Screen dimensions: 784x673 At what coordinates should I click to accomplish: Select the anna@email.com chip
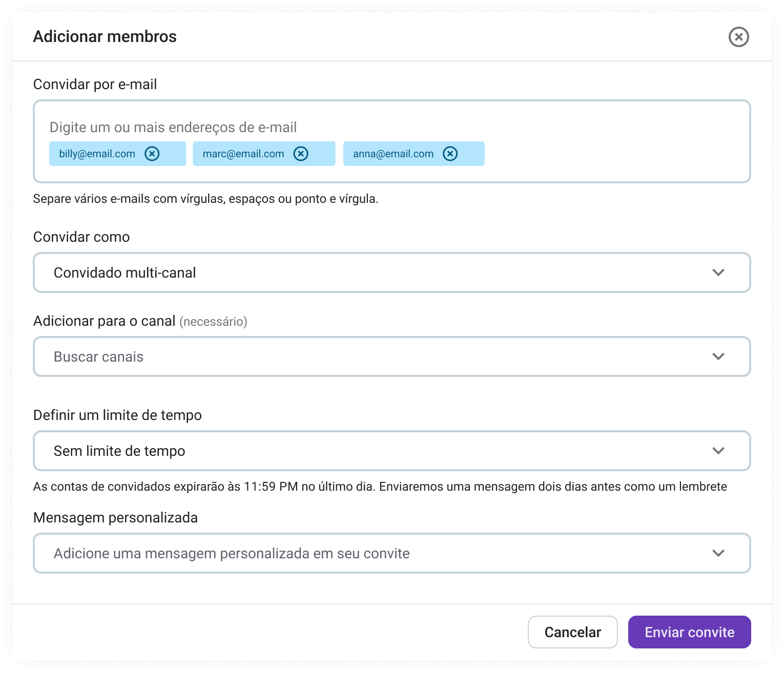pyautogui.click(x=393, y=154)
